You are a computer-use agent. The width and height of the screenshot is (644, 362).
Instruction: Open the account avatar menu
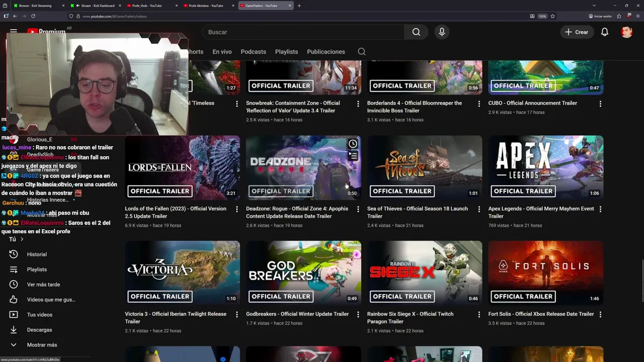point(626,32)
